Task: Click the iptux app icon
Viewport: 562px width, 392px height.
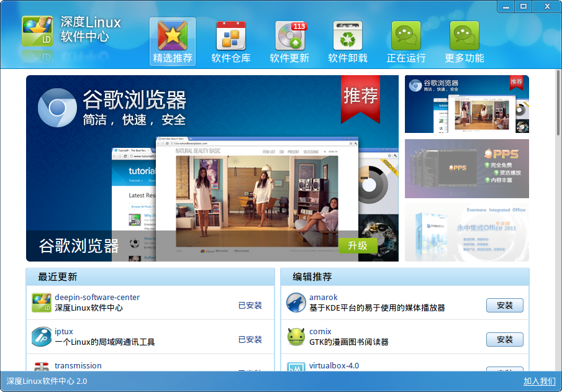Action: tap(41, 337)
